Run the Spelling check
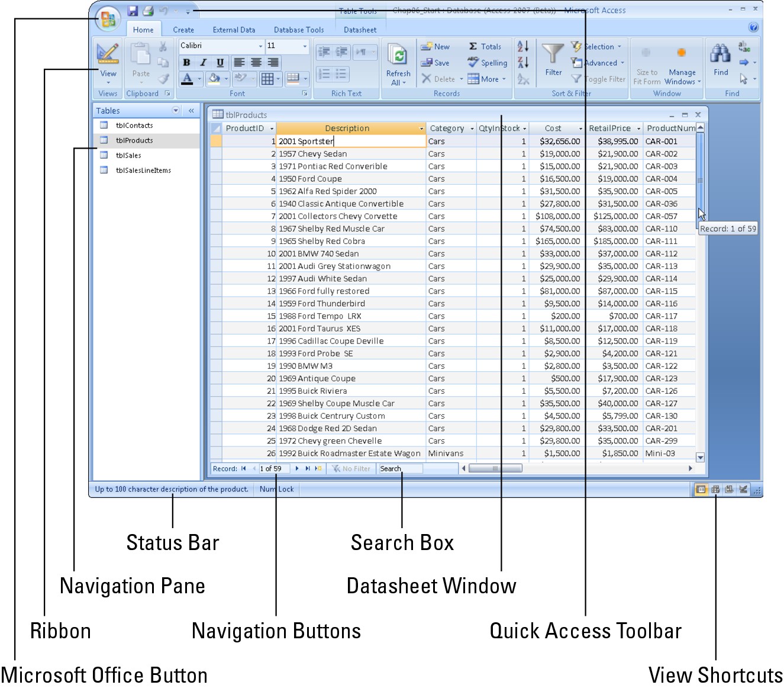784x688 pixels. click(487, 63)
